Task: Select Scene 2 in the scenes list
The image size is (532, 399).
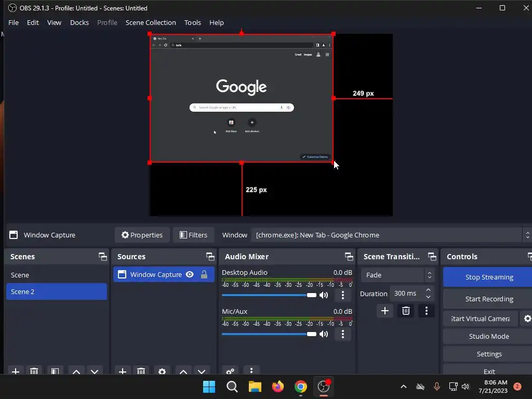Action: (57, 291)
